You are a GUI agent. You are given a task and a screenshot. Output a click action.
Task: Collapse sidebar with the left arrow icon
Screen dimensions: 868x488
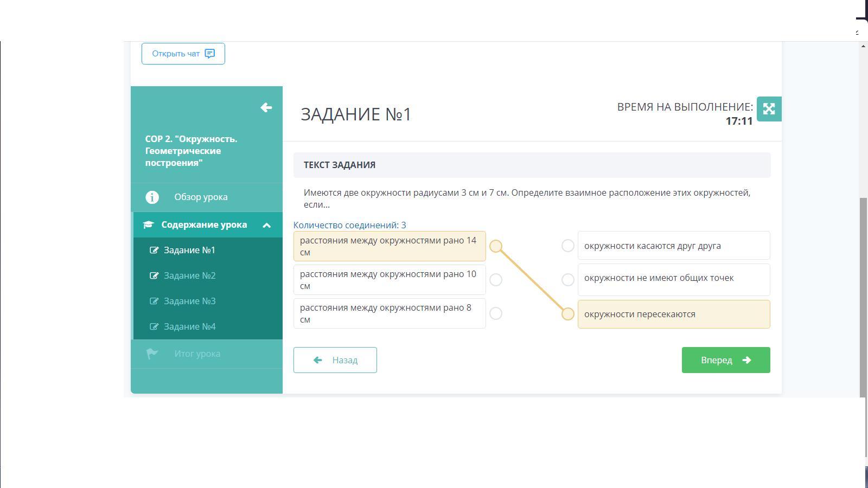(x=266, y=107)
